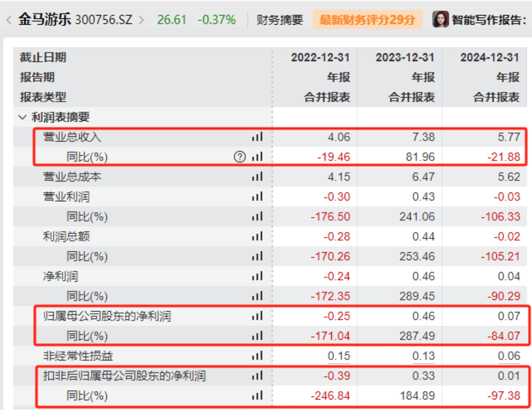Click 营业利润 growth value 241.06
This screenshot has width=532, height=410.
point(418,217)
